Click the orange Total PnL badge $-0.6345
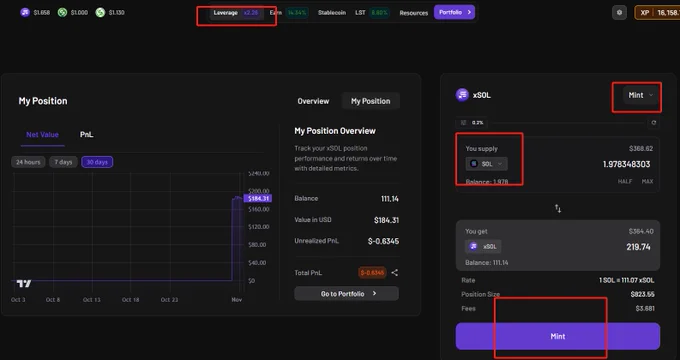Screen dimensions: 680x360 tap(372, 272)
